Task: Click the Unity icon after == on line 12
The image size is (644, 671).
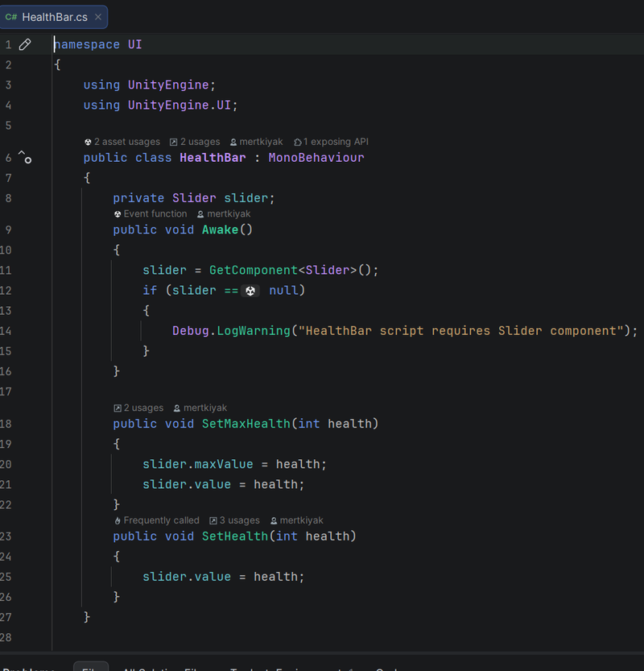Action: 250,291
